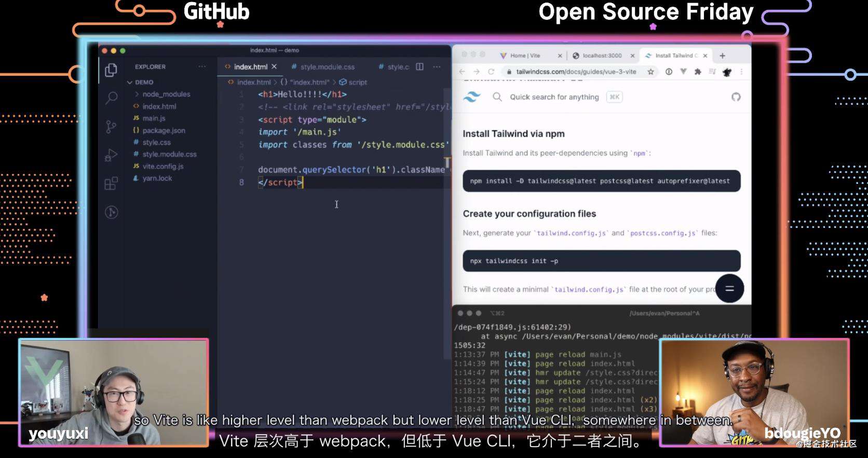Click the site info icon beside the bookmark star
This screenshot has width=868, height=458.
[669, 72]
